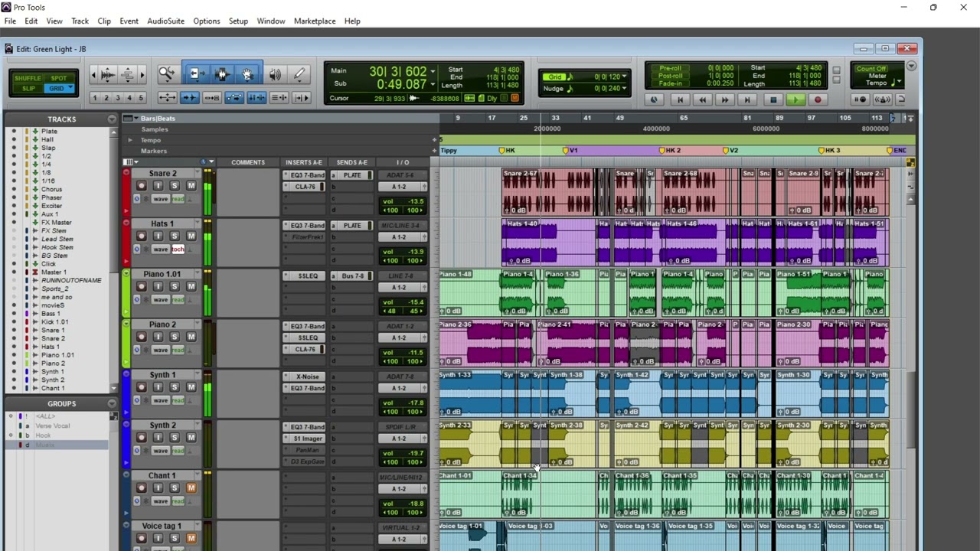Click Bus 7-8 send on Piano 1.01

(x=354, y=275)
